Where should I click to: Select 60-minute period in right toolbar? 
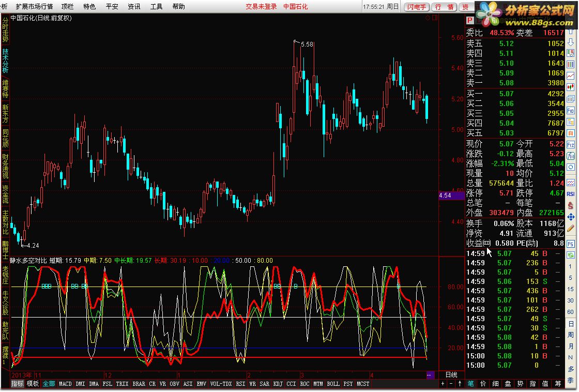(571, 312)
